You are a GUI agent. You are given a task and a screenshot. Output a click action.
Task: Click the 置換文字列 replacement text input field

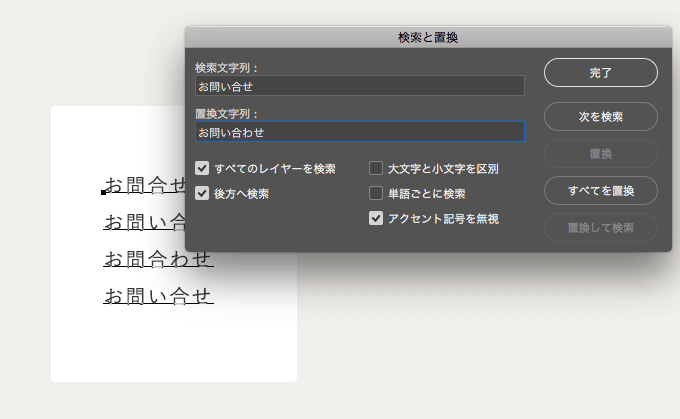point(360,132)
